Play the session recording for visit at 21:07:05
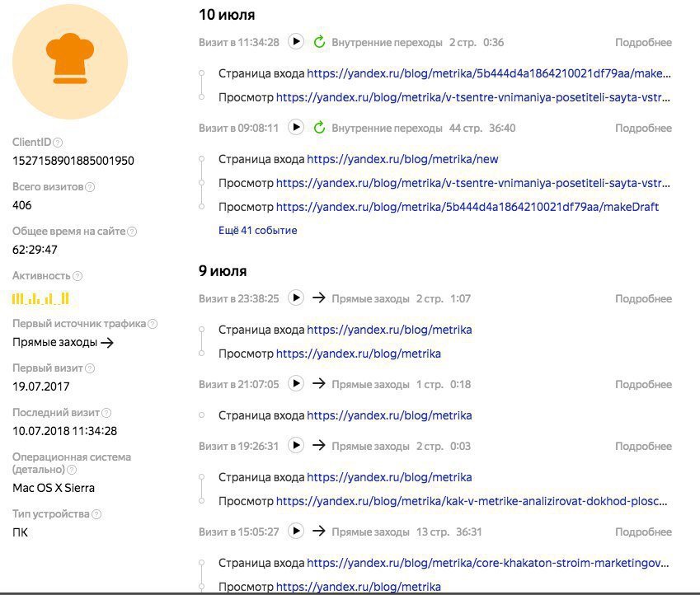This screenshot has height=595, width=700. pos(295,383)
